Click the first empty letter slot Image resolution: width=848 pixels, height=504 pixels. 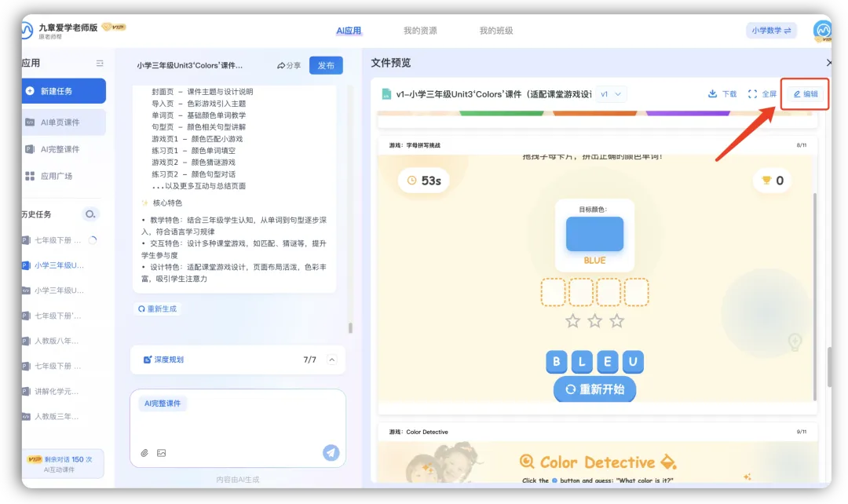click(x=553, y=292)
